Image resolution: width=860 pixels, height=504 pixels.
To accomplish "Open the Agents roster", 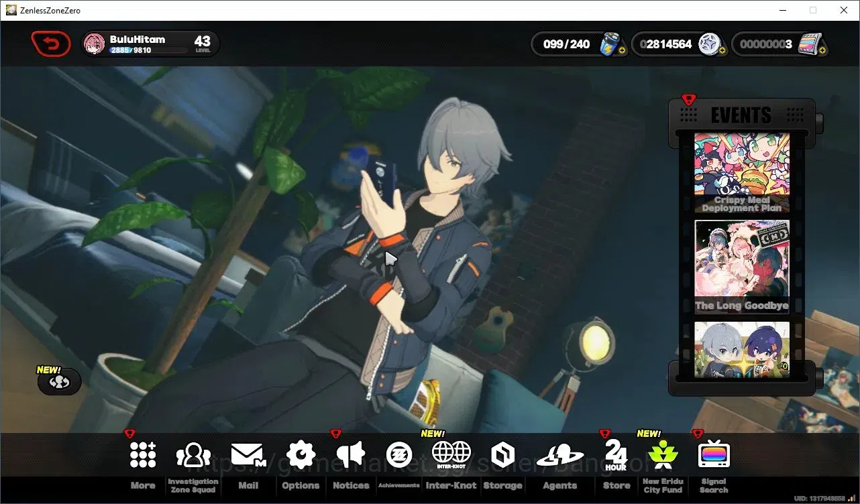I will pyautogui.click(x=559, y=456).
